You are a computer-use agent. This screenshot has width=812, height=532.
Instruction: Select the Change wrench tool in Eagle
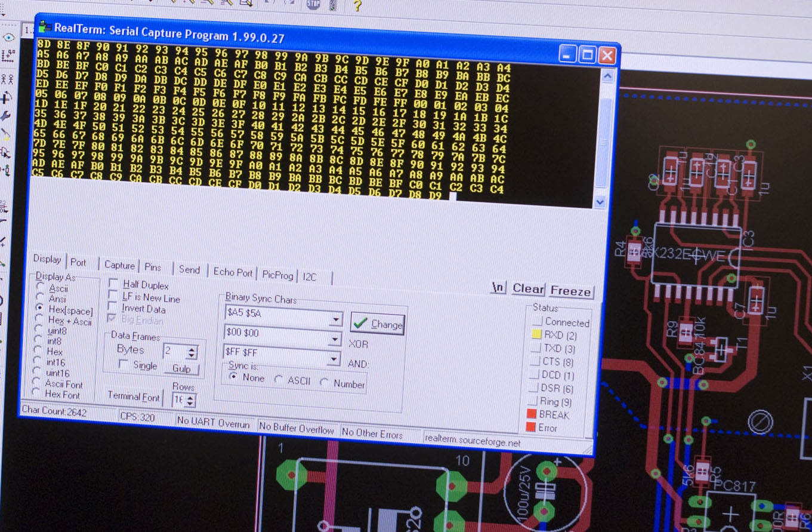(x=6, y=115)
